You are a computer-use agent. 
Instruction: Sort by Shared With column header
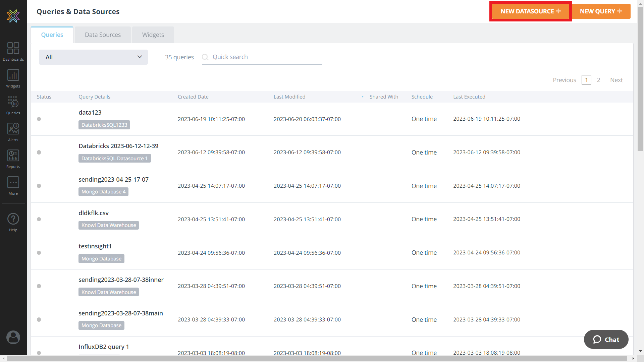384,97
